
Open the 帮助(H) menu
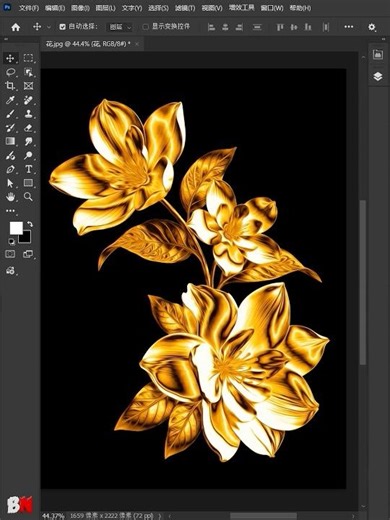300,8
